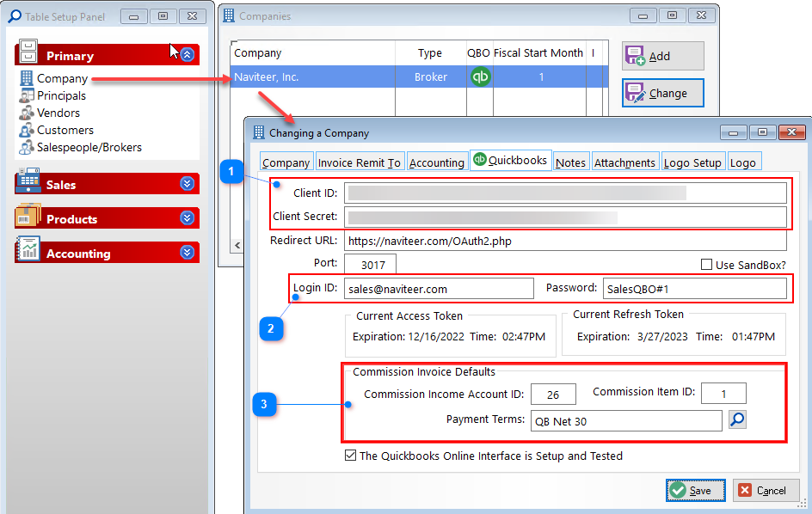812x514 pixels.
Task: Select Vendors in the Primary tree
Action: pos(58,113)
